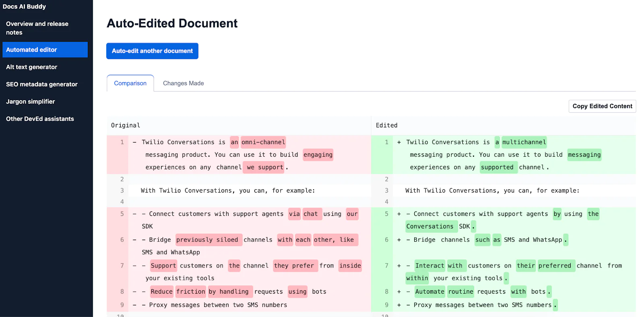The width and height of the screenshot is (644, 317).
Task: Click highlighted 'their' in edited line 7
Action: pyautogui.click(x=526, y=265)
